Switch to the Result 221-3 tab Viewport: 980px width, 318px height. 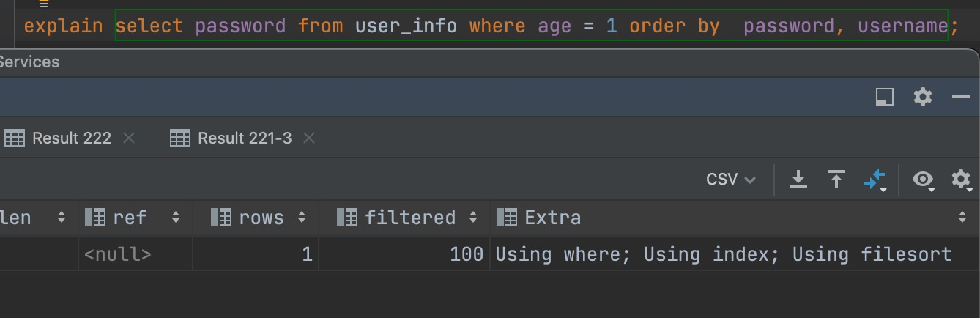[x=244, y=138]
